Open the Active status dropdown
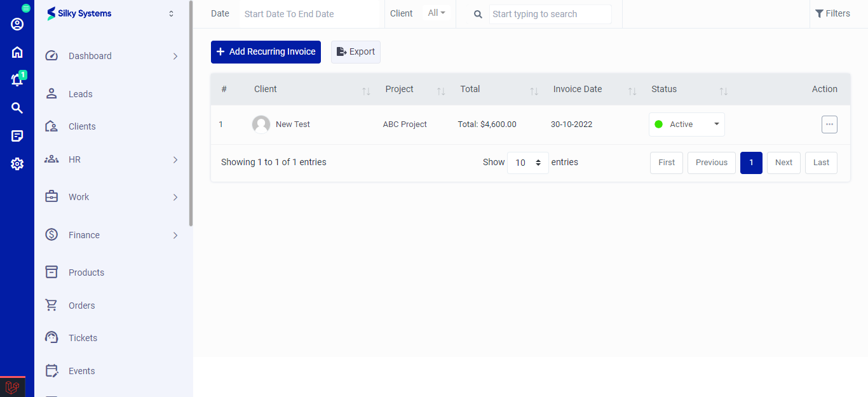The height and width of the screenshot is (397, 868). coord(686,124)
